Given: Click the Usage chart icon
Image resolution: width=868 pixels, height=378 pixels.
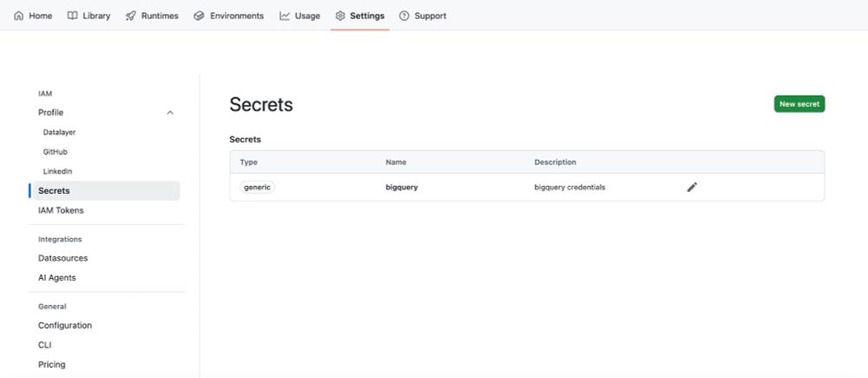Looking at the screenshot, I should click(x=285, y=16).
